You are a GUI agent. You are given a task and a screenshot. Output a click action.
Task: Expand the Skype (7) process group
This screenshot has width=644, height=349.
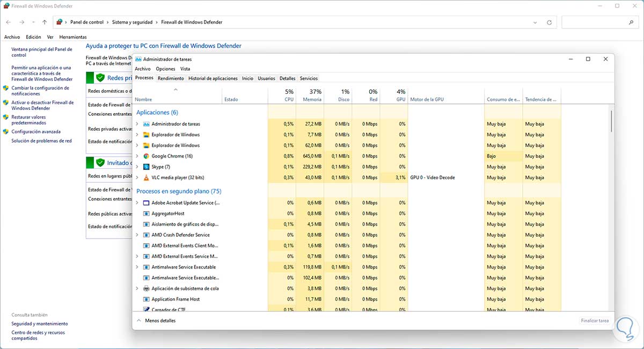point(137,167)
